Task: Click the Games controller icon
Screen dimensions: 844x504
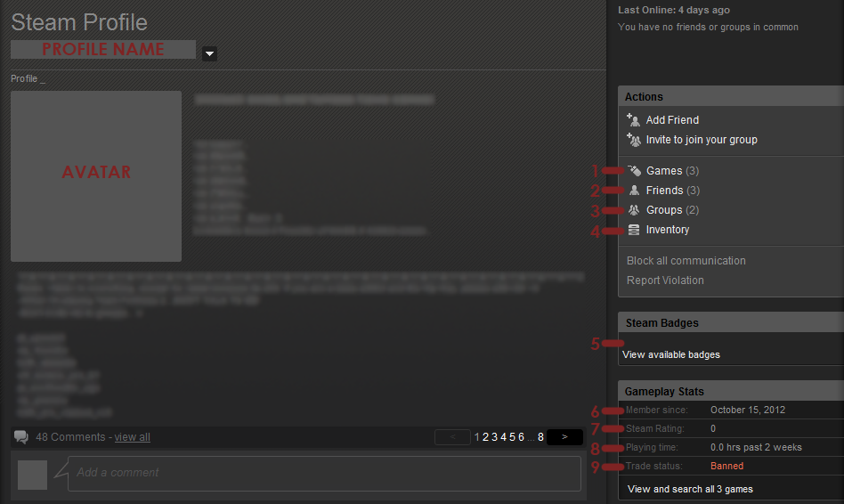Action: point(635,171)
